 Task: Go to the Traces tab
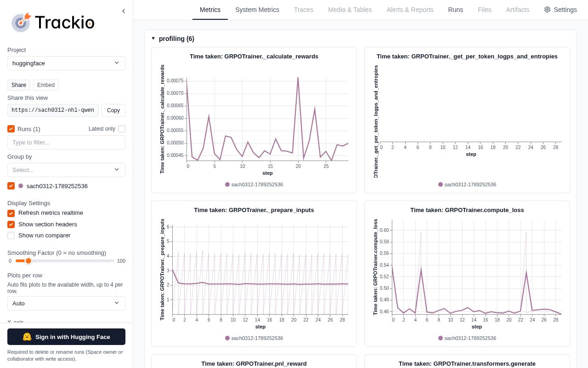(304, 10)
